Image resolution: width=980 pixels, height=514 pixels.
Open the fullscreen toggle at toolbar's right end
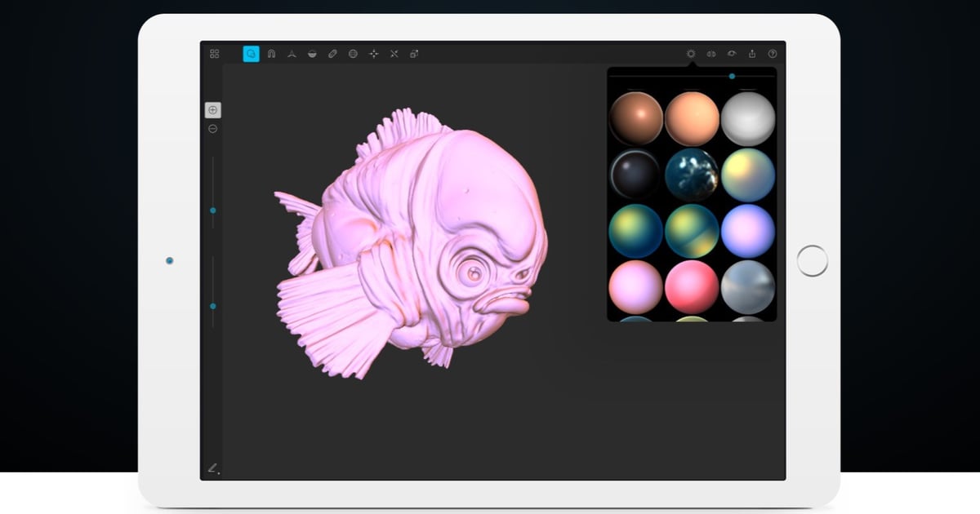415,53
